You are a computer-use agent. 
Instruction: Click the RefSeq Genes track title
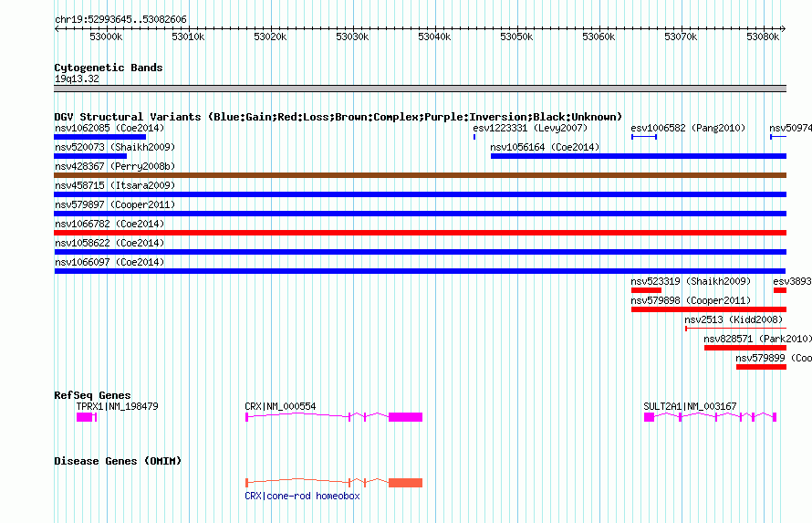(92, 395)
